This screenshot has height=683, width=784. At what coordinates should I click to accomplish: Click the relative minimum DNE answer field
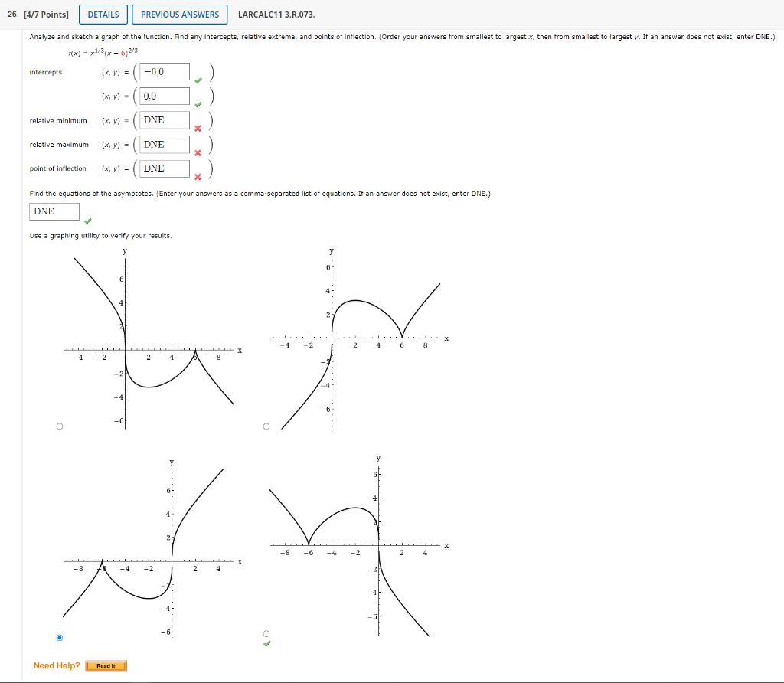tap(163, 119)
